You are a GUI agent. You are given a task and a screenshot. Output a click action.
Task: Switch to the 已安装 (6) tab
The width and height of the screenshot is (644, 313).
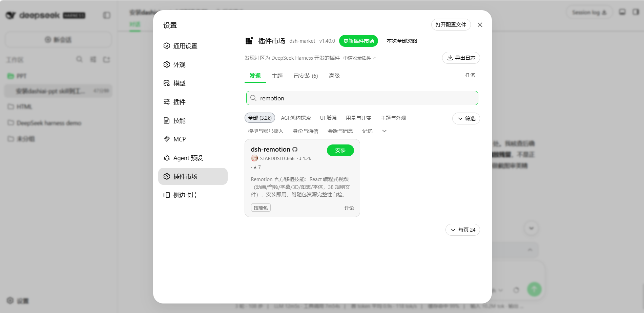pyautogui.click(x=306, y=76)
